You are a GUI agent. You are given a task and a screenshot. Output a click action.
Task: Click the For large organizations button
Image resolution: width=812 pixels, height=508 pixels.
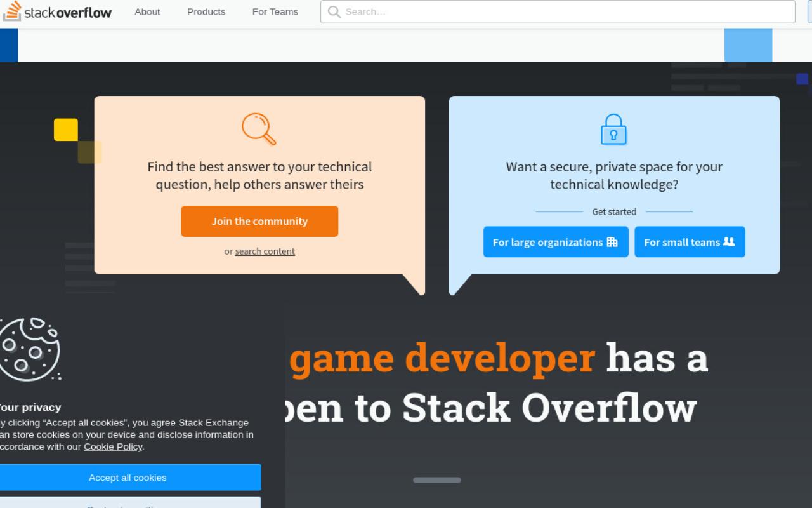(556, 242)
